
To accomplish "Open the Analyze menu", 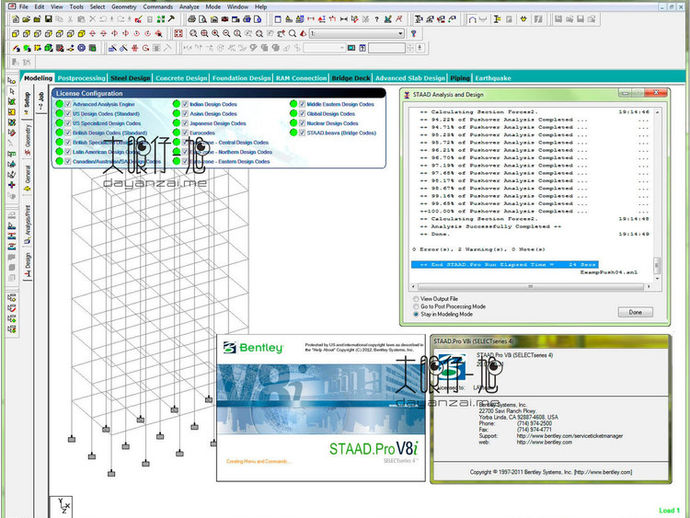I will tap(189, 7).
